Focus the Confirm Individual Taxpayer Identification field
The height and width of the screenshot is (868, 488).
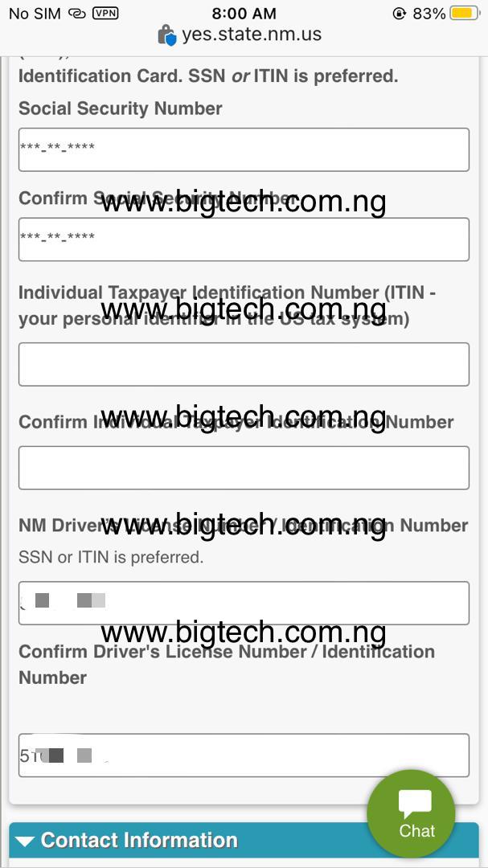pos(244,468)
